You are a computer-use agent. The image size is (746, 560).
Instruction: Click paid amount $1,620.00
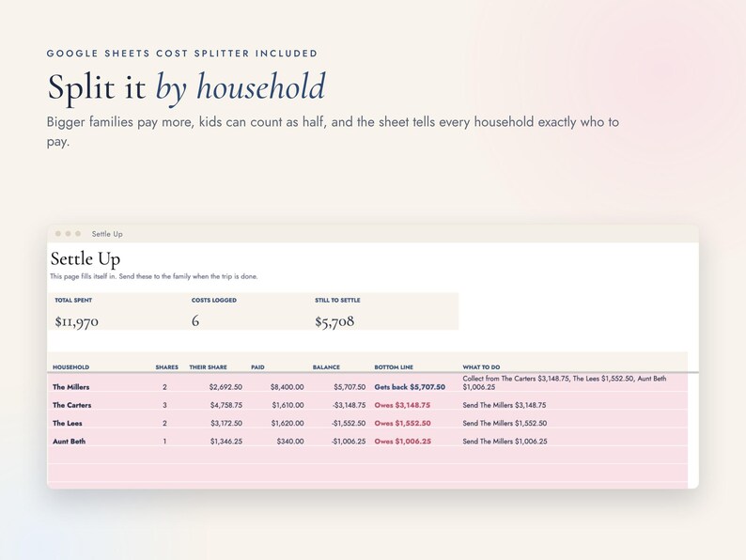pos(288,424)
